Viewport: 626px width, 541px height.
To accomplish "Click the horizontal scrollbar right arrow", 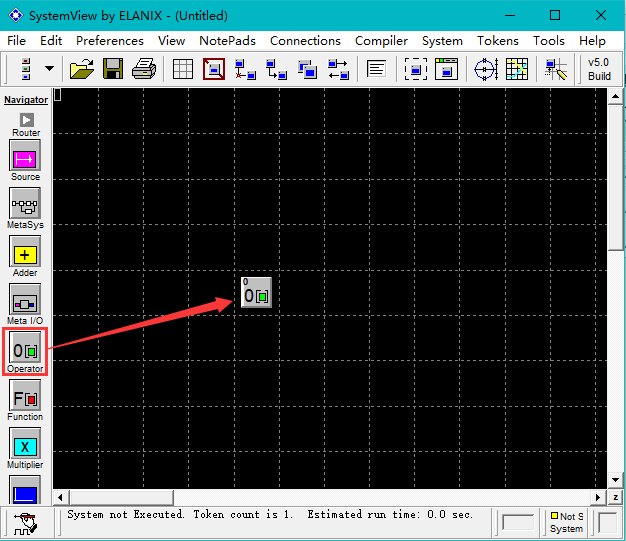I will (x=598, y=497).
